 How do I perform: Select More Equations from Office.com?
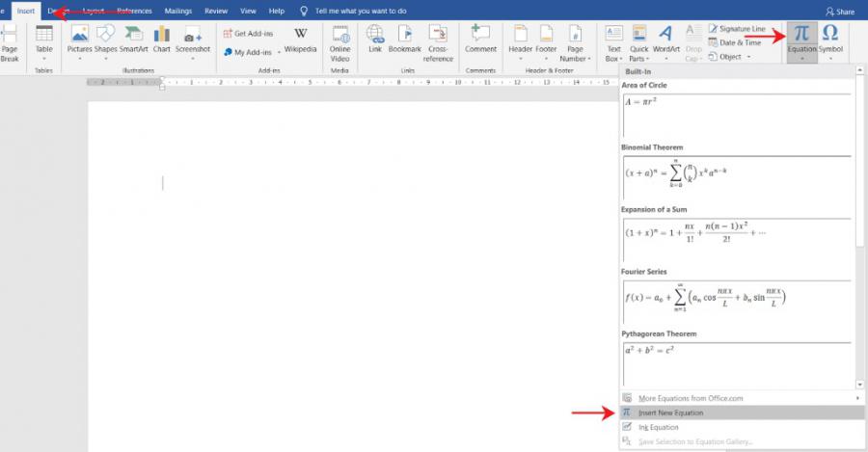pos(742,398)
